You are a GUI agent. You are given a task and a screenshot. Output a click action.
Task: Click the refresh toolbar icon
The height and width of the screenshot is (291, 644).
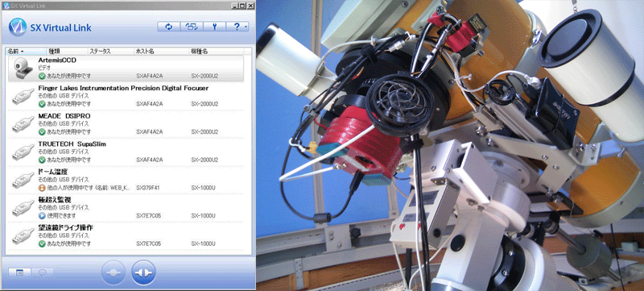[168, 27]
